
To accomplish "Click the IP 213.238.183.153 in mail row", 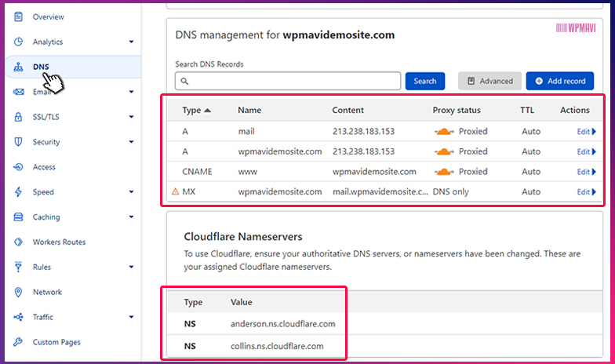I will click(364, 132).
